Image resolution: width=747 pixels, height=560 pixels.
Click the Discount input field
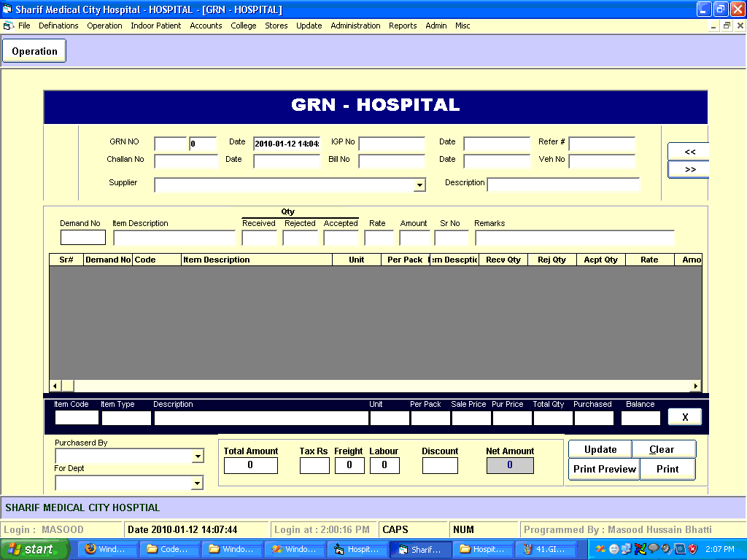(440, 465)
